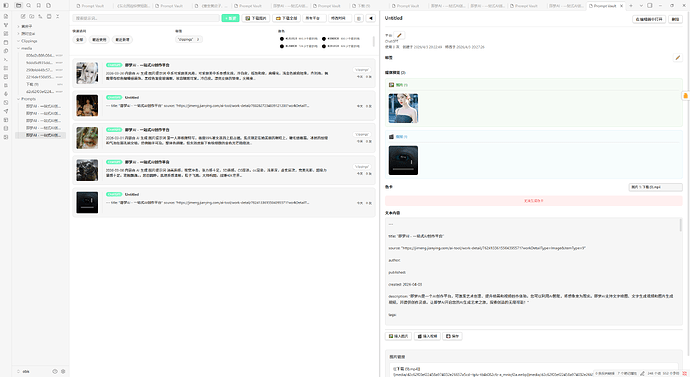This screenshot has height=377, width=690.
Task: Click the green 新建 button
Action: click(x=230, y=18)
